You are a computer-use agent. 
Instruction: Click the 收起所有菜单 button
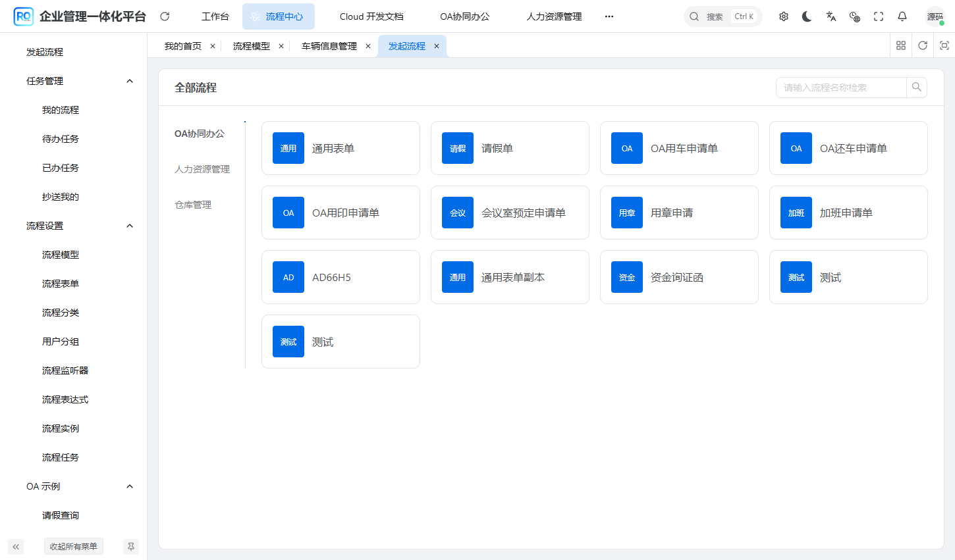(x=73, y=546)
